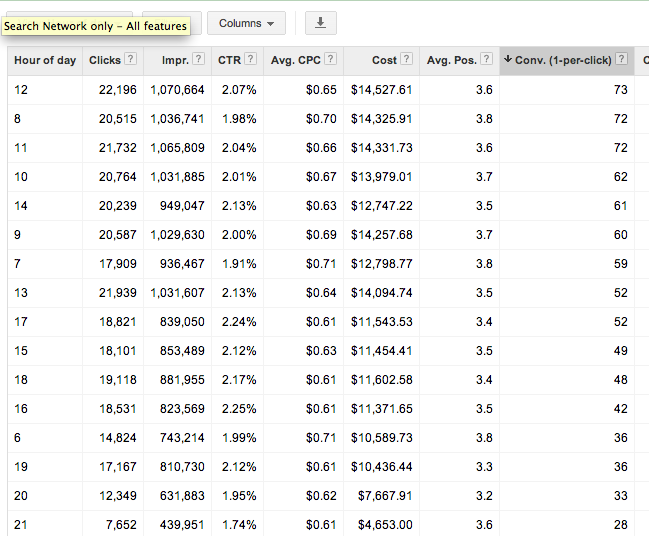Image resolution: width=649 pixels, height=536 pixels.
Task: Click CTR value 1.91%
Action: (x=239, y=264)
